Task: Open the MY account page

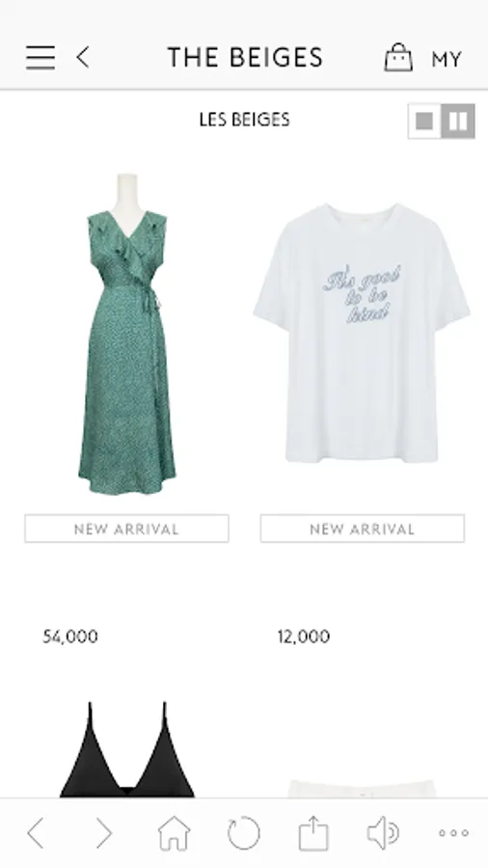Action: pyautogui.click(x=446, y=59)
